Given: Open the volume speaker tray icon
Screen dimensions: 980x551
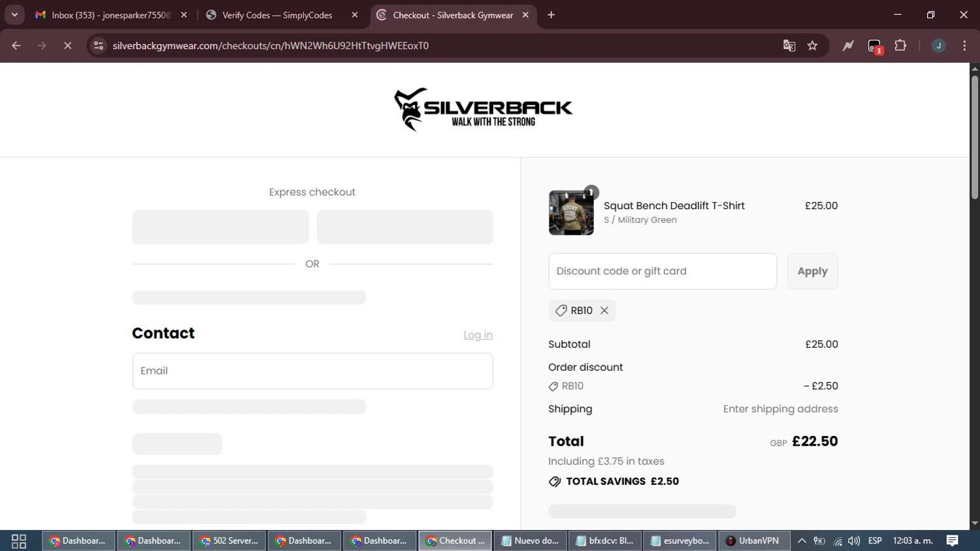Looking at the screenshot, I should coord(854,541).
